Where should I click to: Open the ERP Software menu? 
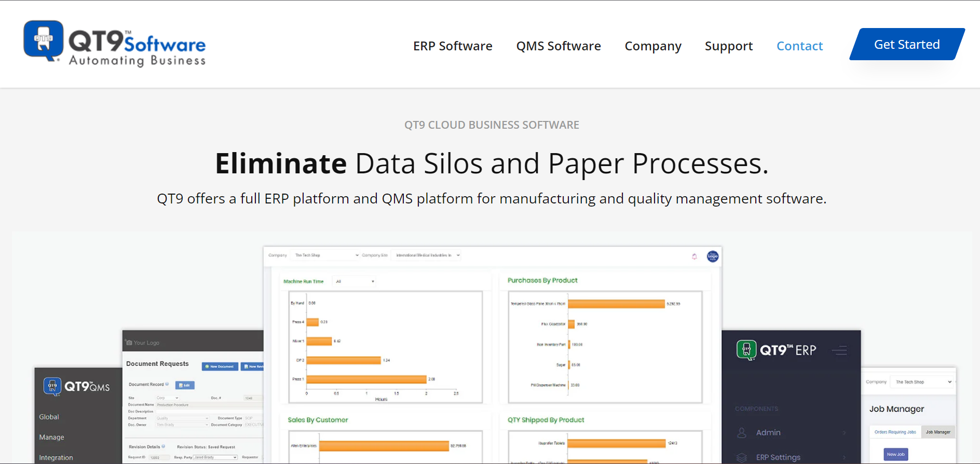click(453, 46)
